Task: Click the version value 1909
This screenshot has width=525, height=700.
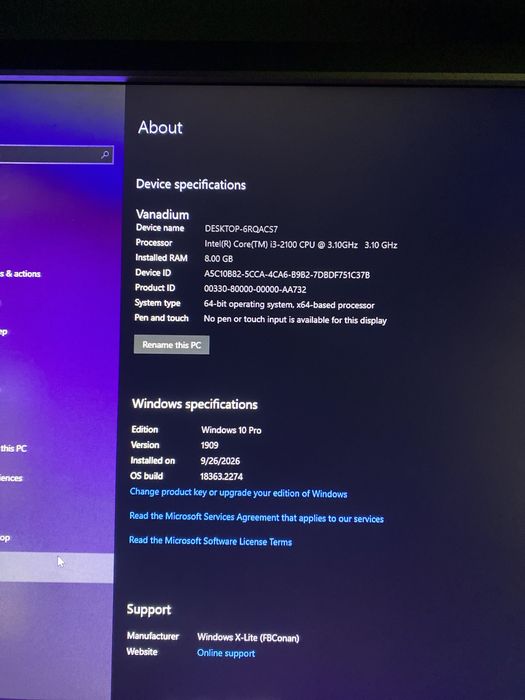Action: [209, 445]
